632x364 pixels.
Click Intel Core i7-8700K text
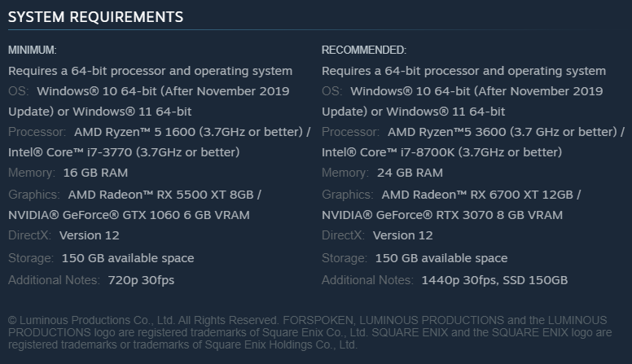pyautogui.click(x=441, y=152)
